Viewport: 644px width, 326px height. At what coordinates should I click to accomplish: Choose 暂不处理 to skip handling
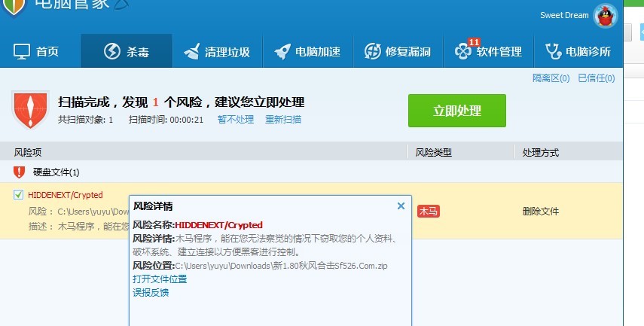(x=235, y=120)
